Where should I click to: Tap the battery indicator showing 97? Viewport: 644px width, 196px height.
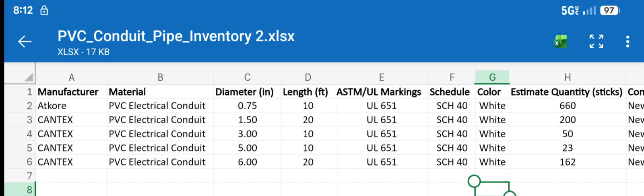(x=609, y=10)
